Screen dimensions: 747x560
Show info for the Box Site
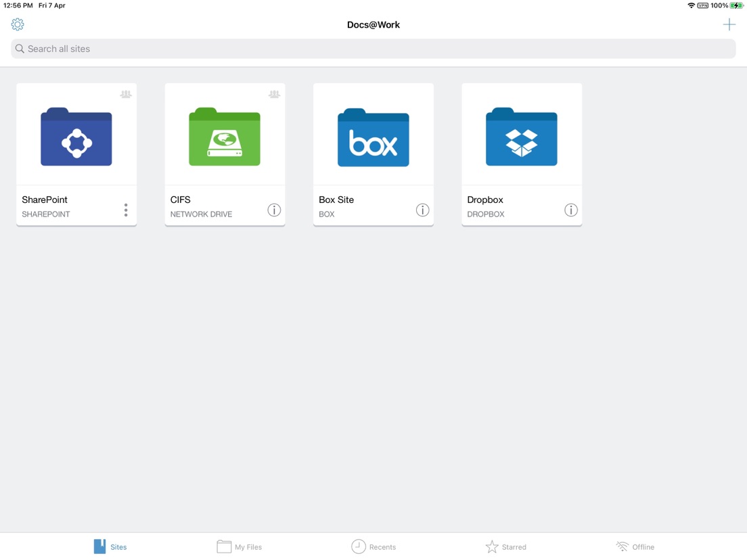[423, 210]
